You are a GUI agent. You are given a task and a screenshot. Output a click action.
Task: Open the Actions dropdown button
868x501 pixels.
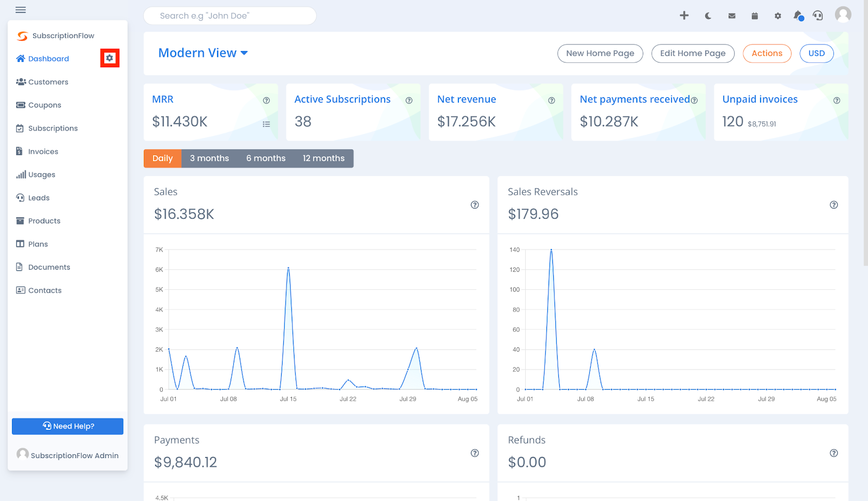pos(767,53)
